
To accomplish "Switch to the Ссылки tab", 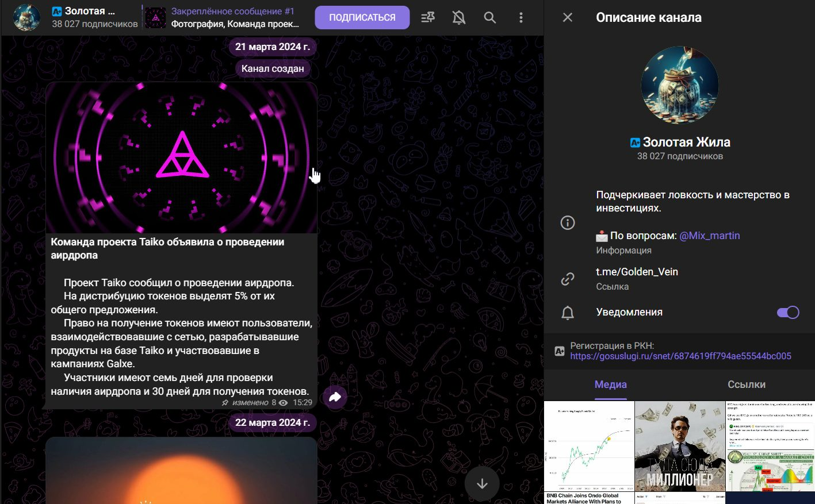I will click(747, 385).
